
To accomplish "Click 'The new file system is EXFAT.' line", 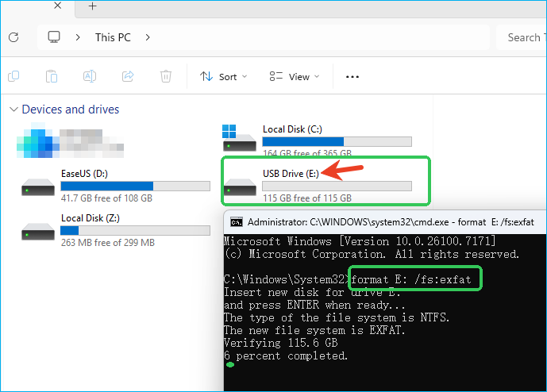I will click(x=314, y=330).
